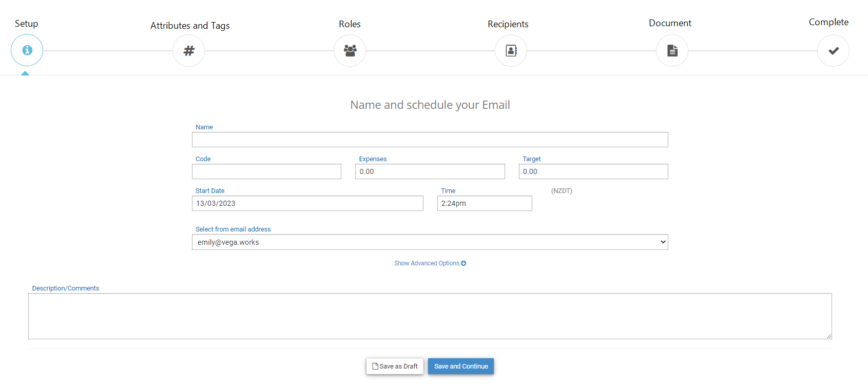Click the plus icon beside Show Advanced Options
868x386 pixels.
point(464,263)
